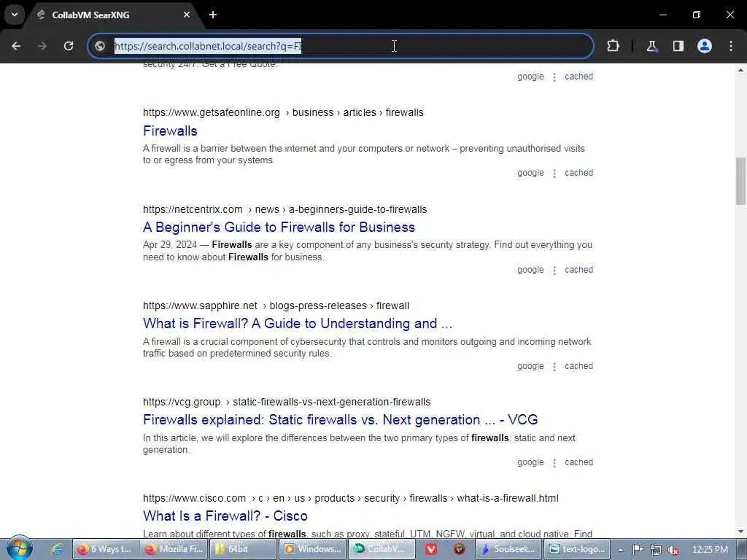Screen dimensions: 747x560
Task: Open the muted volume tray icon
Action: coord(673,550)
